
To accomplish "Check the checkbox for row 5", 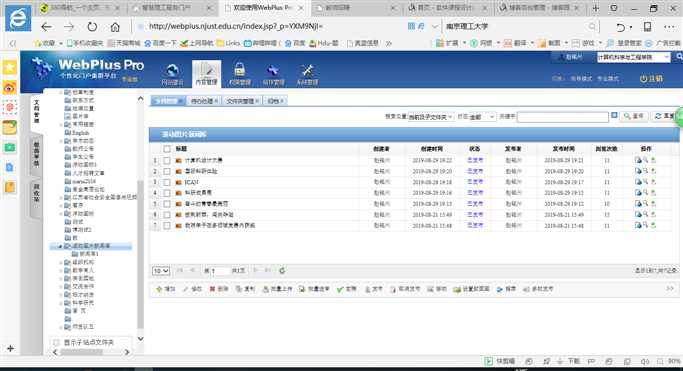I will [x=167, y=204].
